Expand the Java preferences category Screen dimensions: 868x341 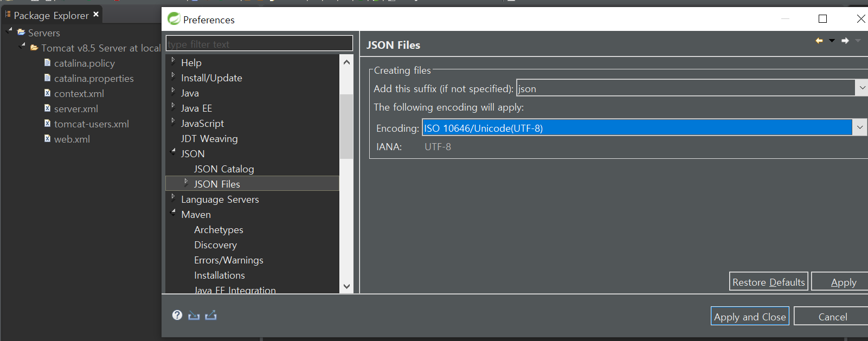(x=173, y=91)
